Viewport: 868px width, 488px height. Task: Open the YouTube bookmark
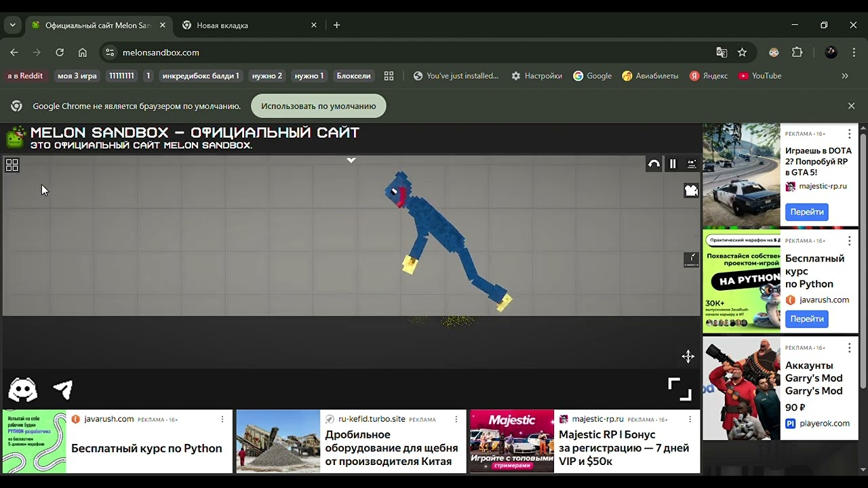click(x=760, y=76)
